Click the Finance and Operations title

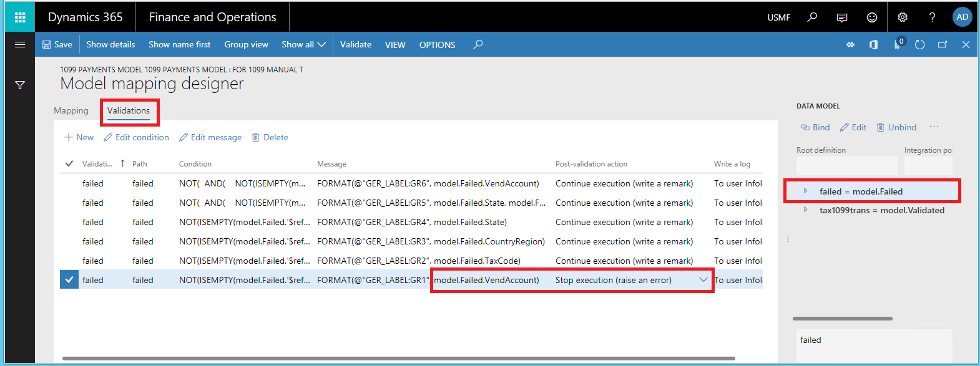[212, 17]
